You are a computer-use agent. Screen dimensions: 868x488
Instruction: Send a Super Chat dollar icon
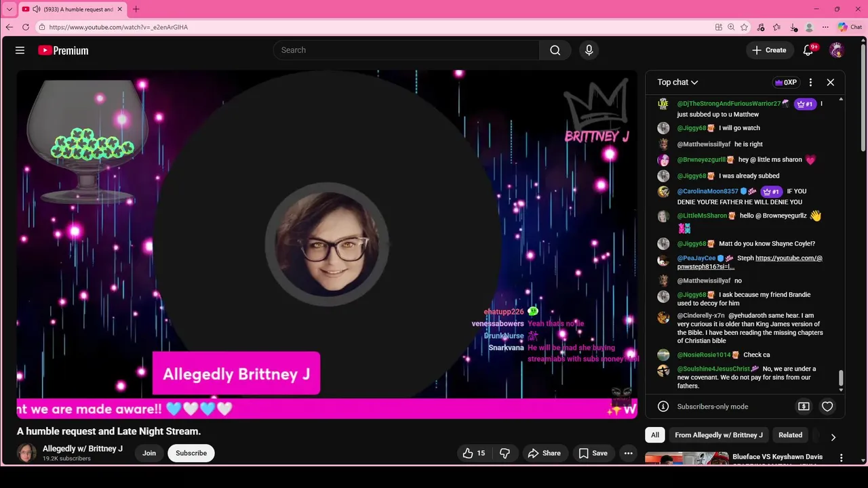click(x=804, y=407)
